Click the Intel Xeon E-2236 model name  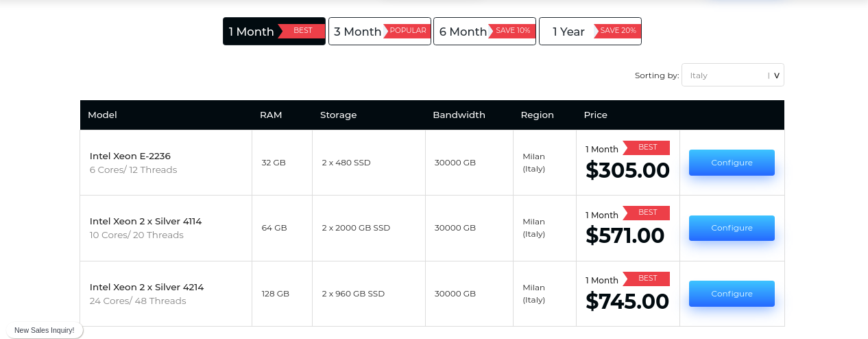point(130,156)
